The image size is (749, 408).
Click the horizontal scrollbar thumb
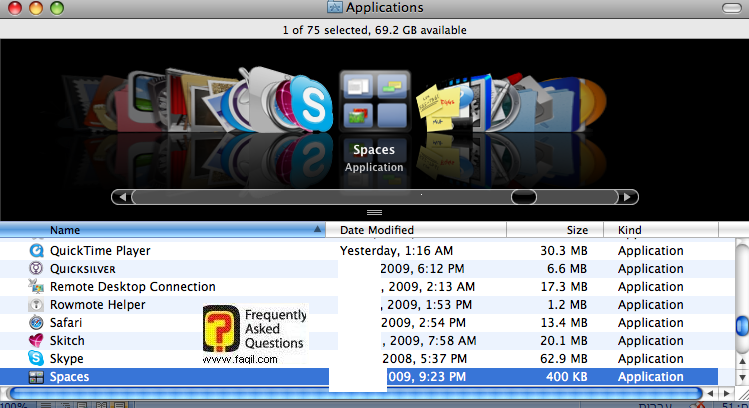[356, 394]
